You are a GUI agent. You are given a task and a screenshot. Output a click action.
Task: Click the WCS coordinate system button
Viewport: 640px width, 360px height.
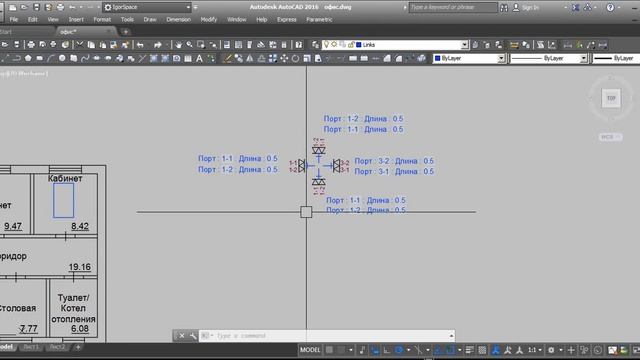[610, 137]
